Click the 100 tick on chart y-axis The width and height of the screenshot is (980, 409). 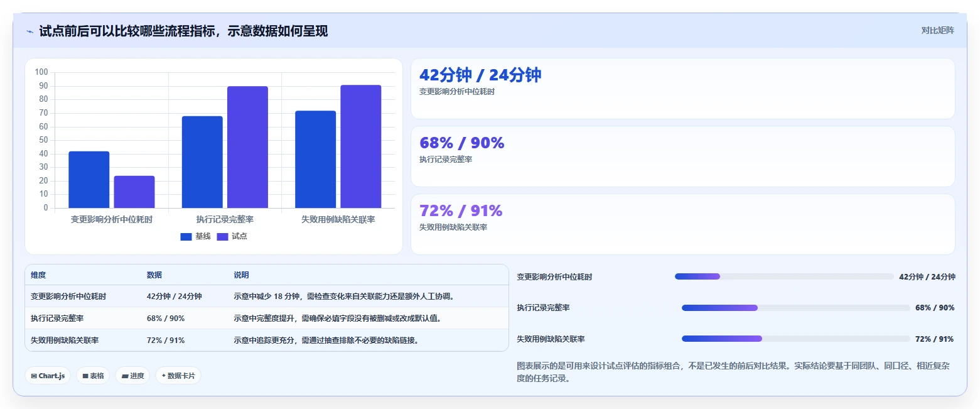pos(41,72)
